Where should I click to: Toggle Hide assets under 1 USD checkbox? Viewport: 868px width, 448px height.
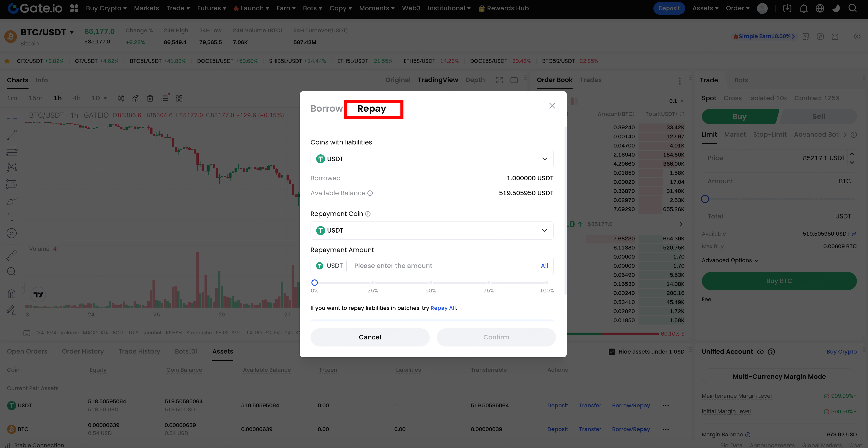pyautogui.click(x=611, y=352)
